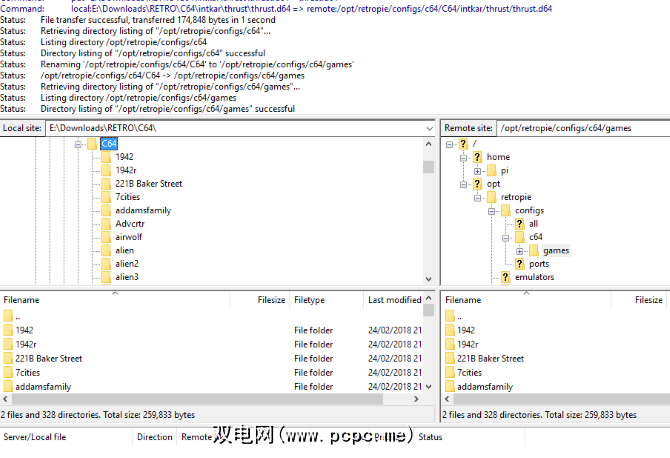670x458 pixels.
Task: Click the C64 folder icon in local tree
Action: coord(92,144)
